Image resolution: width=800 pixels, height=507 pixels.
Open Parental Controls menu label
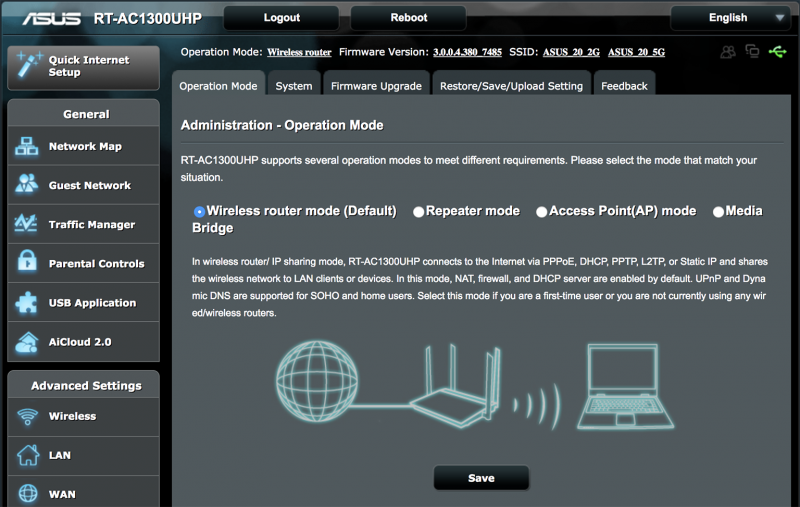[x=96, y=264]
